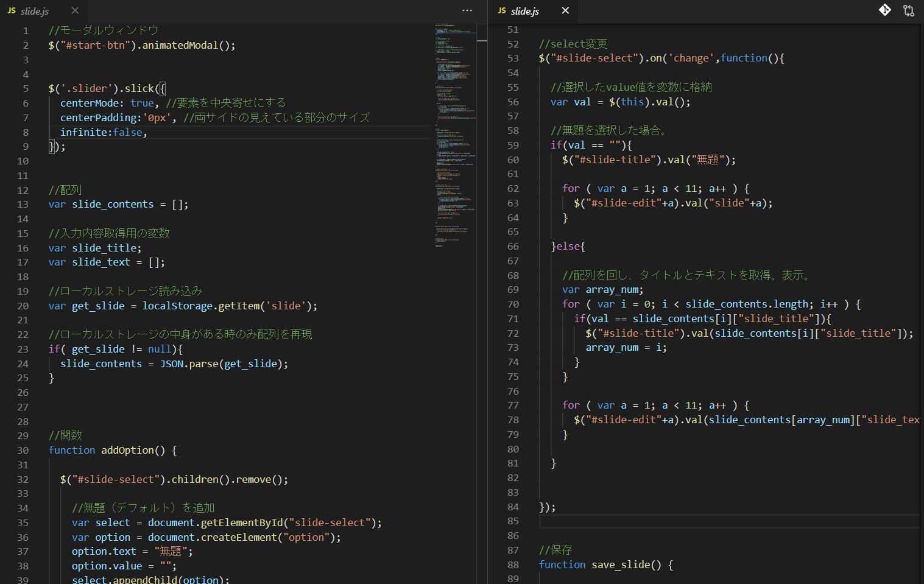924x584 pixels.
Task: Click the true value of centerMode
Action: point(142,104)
